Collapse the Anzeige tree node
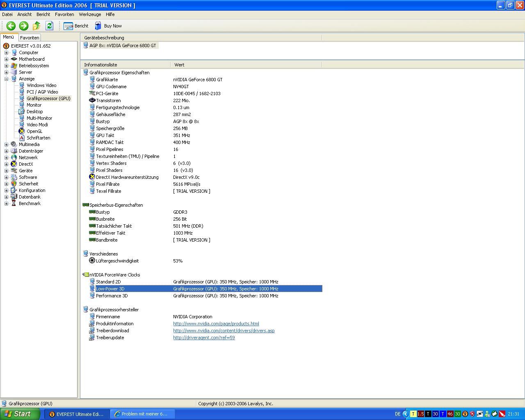Viewport: 525px width, 420px height. tap(6, 79)
